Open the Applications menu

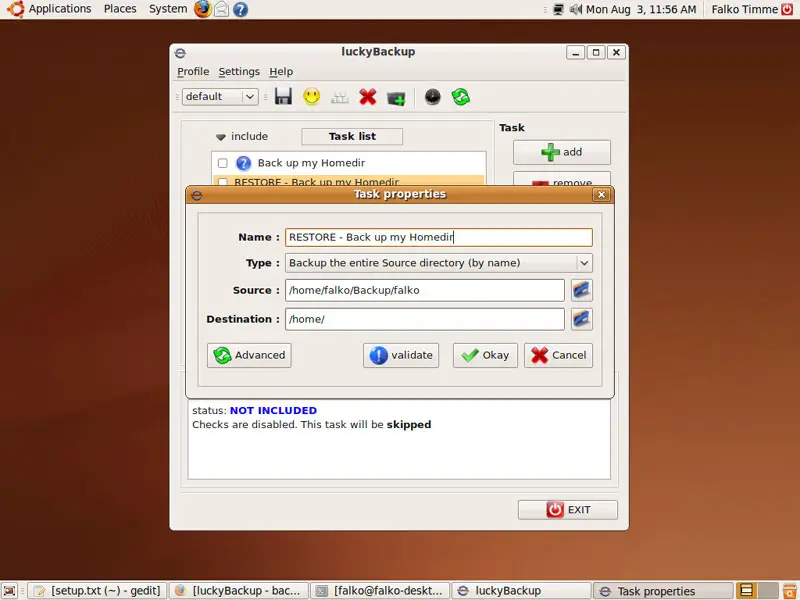pyautogui.click(x=60, y=9)
